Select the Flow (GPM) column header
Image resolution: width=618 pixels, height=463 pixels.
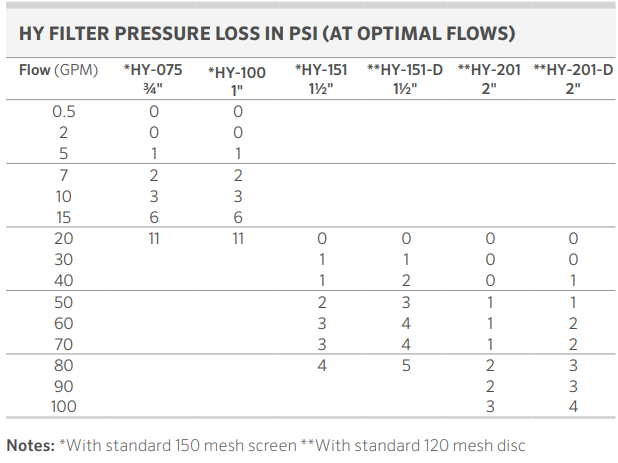pos(57,70)
